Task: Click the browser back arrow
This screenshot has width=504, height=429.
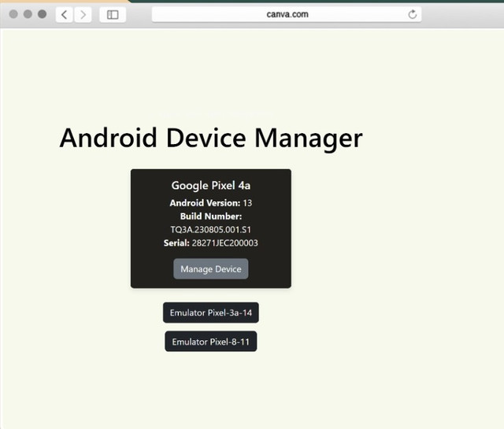Action: (65, 15)
